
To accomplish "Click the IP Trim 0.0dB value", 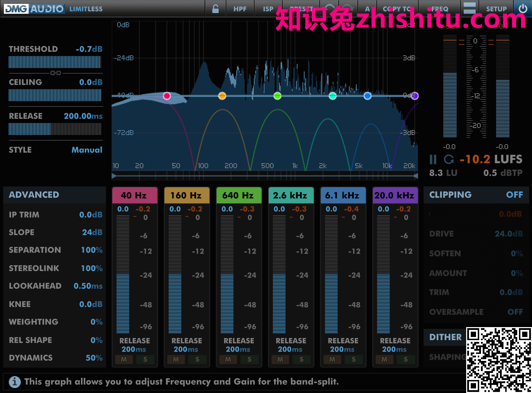I will click(x=91, y=215).
